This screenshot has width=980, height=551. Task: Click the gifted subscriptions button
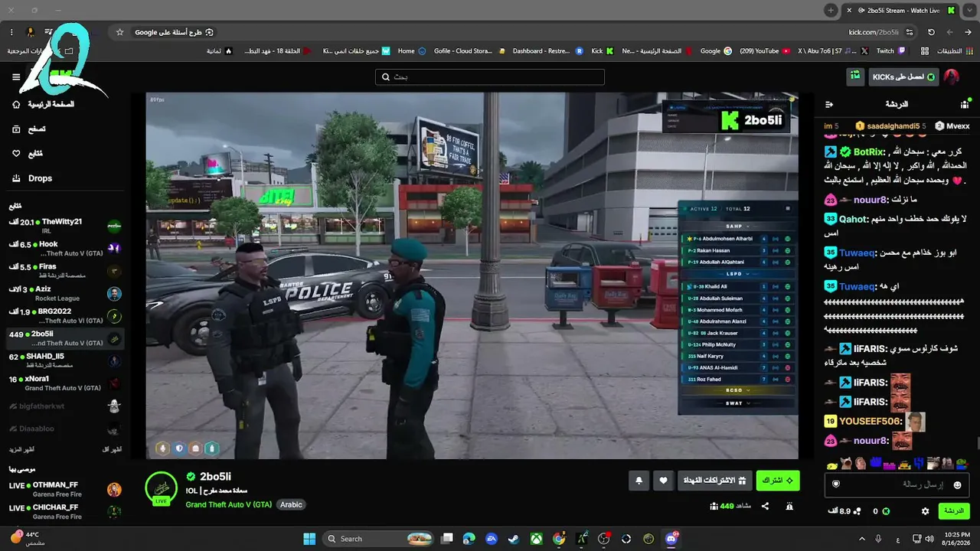pyautogui.click(x=714, y=481)
